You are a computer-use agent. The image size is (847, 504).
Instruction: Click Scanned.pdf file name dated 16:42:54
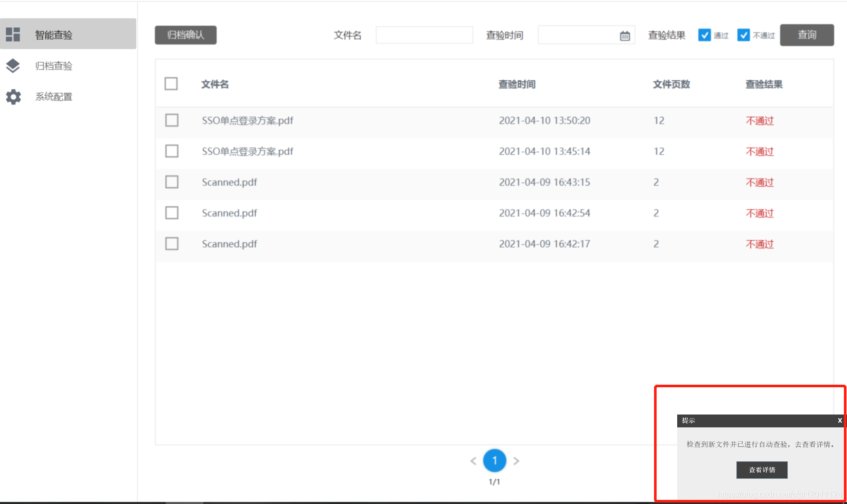coord(230,213)
